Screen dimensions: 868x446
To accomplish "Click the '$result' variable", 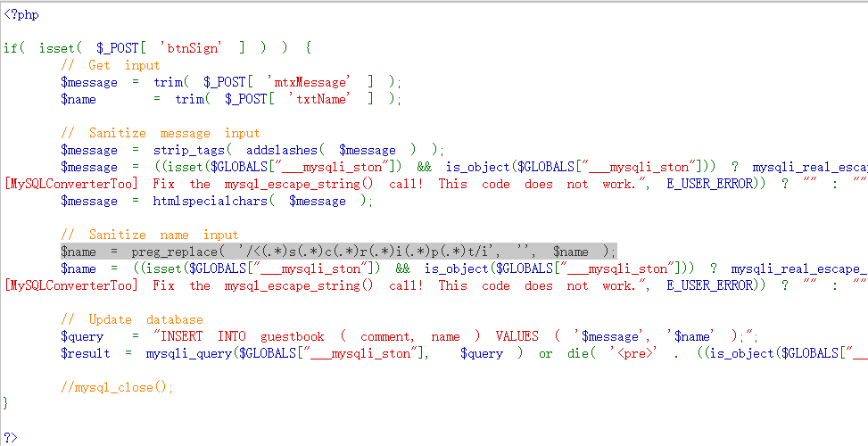I will tap(86, 353).
